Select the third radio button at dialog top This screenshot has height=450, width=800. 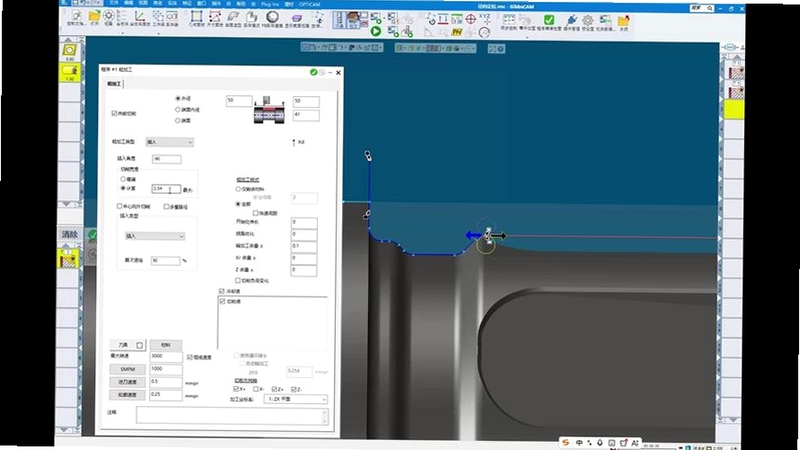tap(178, 120)
